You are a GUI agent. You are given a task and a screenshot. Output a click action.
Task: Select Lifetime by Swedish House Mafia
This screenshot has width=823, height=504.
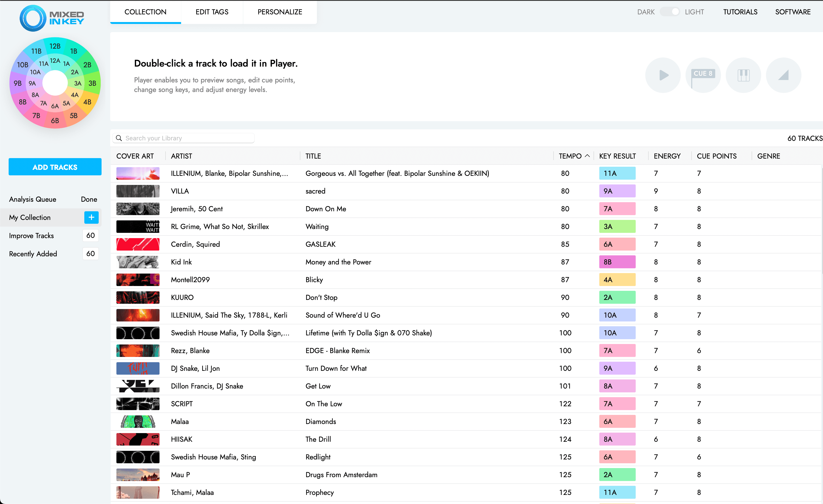point(368,333)
